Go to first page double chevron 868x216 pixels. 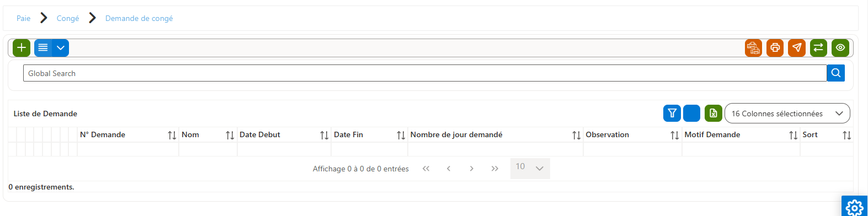pyautogui.click(x=426, y=169)
